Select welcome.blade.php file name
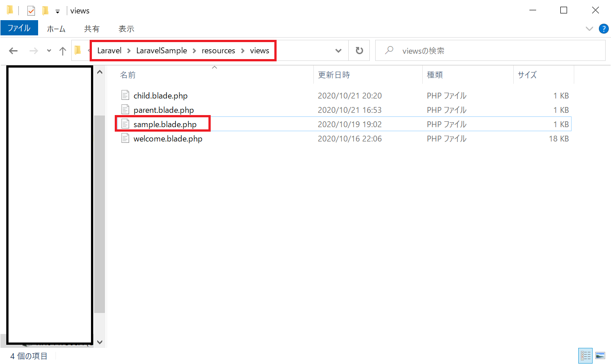This screenshot has width=611, height=364. 168,139
